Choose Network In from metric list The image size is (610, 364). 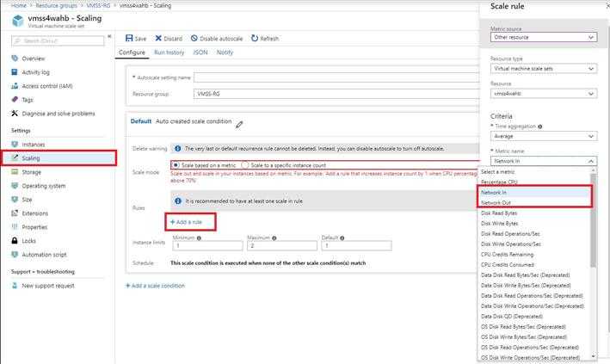click(534, 193)
